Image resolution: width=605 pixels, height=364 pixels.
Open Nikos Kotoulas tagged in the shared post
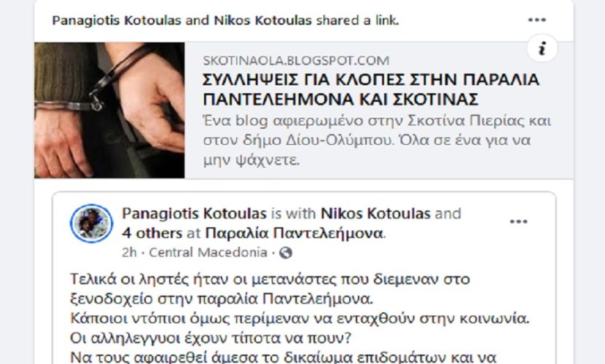375,213
